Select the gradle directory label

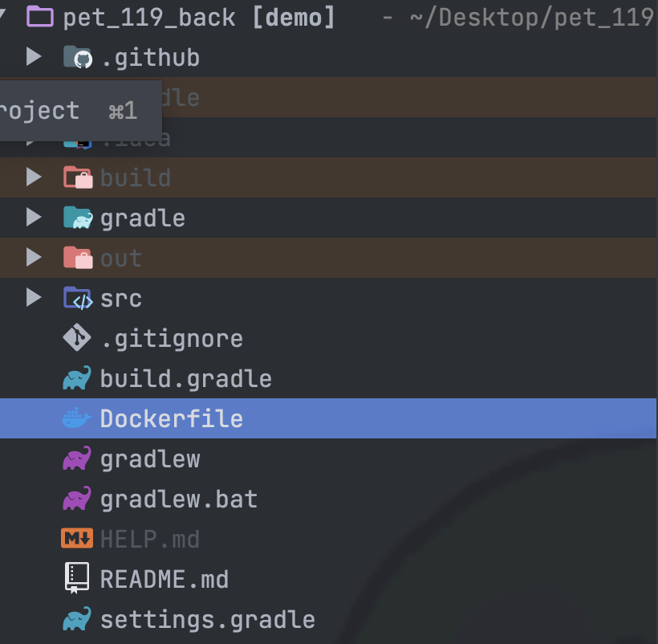(143, 218)
